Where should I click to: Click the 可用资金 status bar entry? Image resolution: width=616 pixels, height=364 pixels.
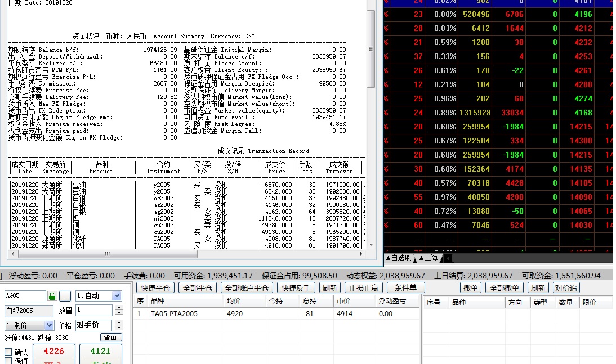(x=213, y=276)
